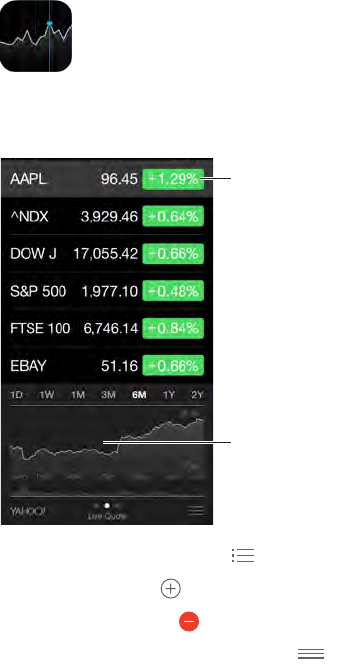Tap the stock list icon beside YAHOO! chart

(196, 510)
